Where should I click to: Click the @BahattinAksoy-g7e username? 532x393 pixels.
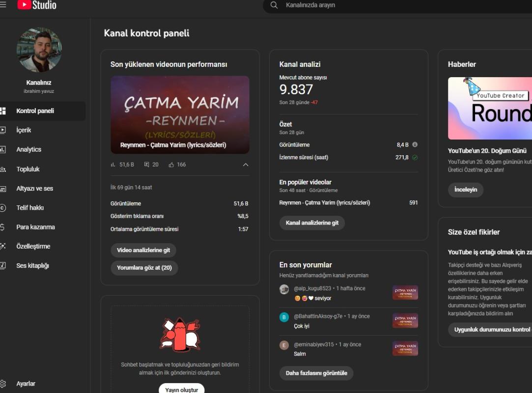(x=318, y=316)
